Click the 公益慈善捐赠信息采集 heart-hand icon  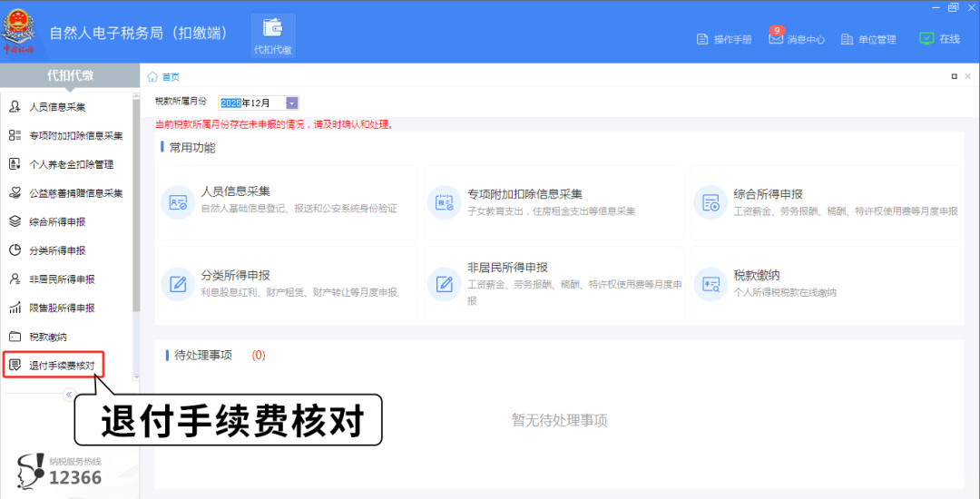tap(15, 193)
